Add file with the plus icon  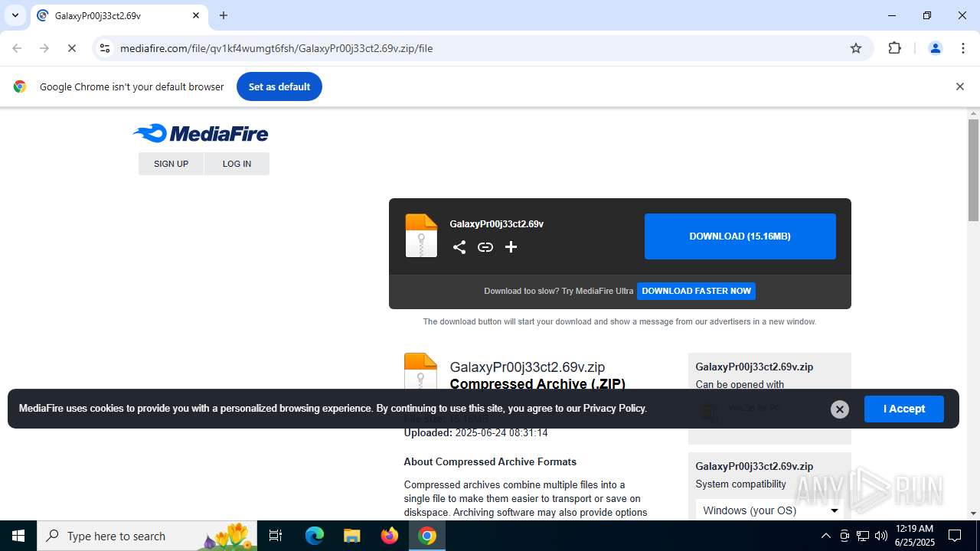click(511, 247)
